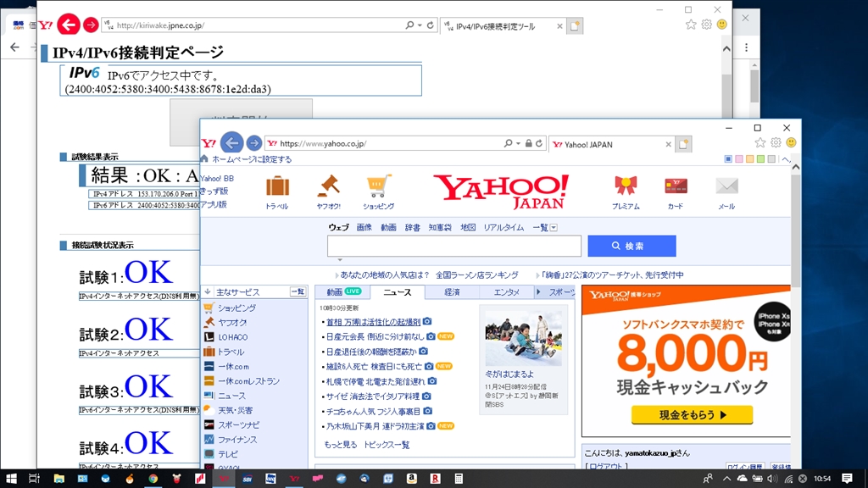Viewport: 868px width, 488px height.
Task: Open new tab in IPv6 test window
Action: 575,26
